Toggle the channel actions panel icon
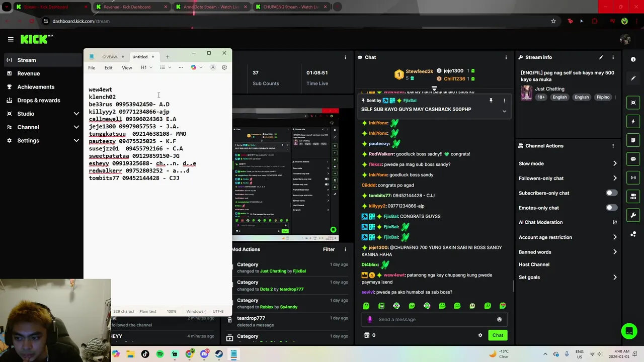The height and width of the screenshot is (362, 644). (633, 197)
